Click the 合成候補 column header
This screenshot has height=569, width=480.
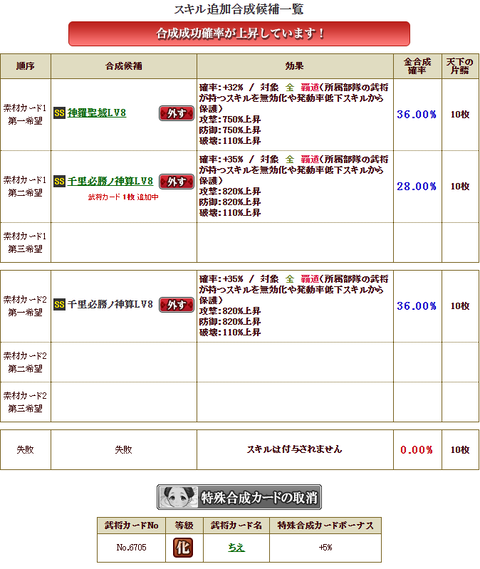[124, 66]
